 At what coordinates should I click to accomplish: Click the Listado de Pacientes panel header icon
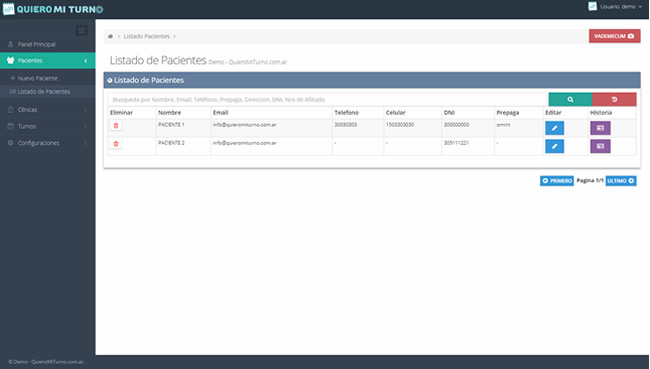click(x=110, y=80)
